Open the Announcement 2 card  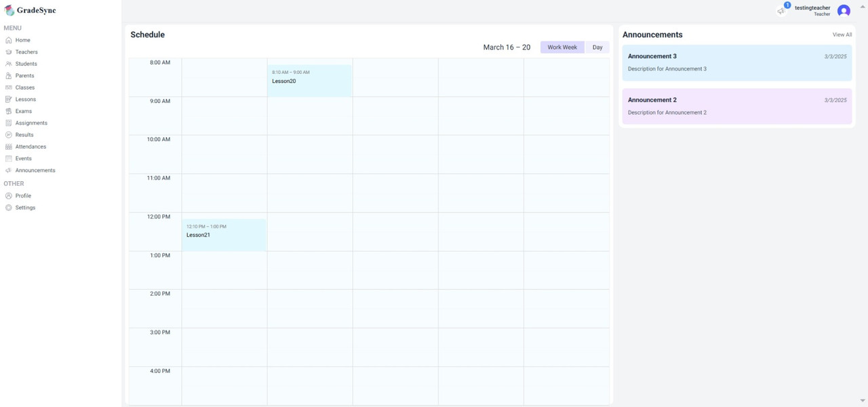coord(737,106)
